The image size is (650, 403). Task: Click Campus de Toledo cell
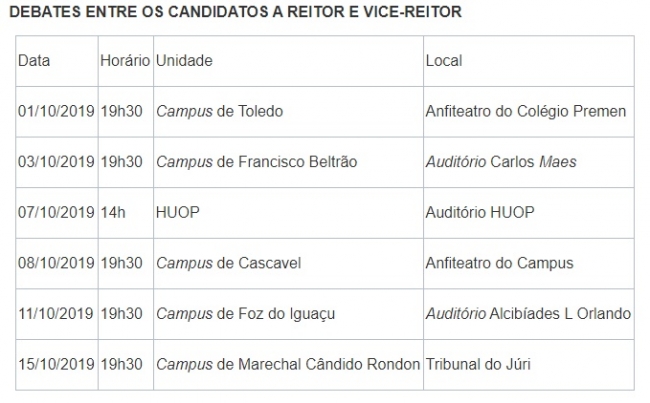point(288,112)
